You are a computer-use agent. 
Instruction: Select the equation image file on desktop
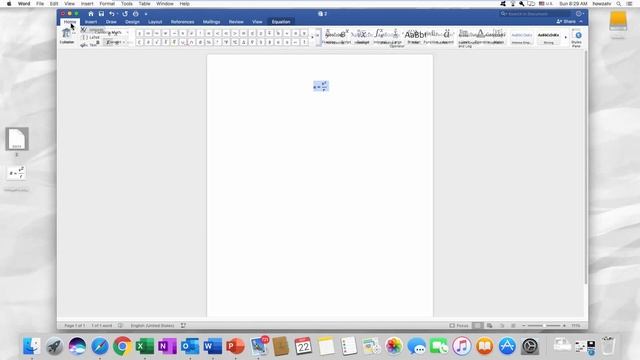(17, 173)
